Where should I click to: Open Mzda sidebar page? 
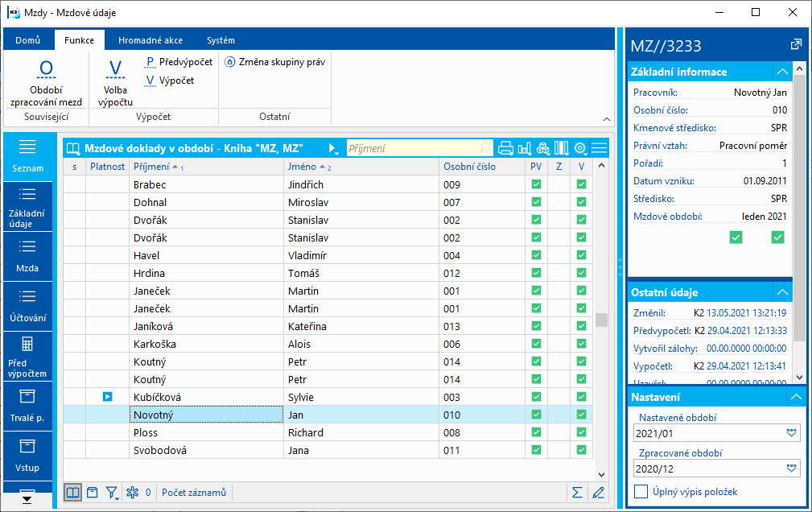point(27,257)
